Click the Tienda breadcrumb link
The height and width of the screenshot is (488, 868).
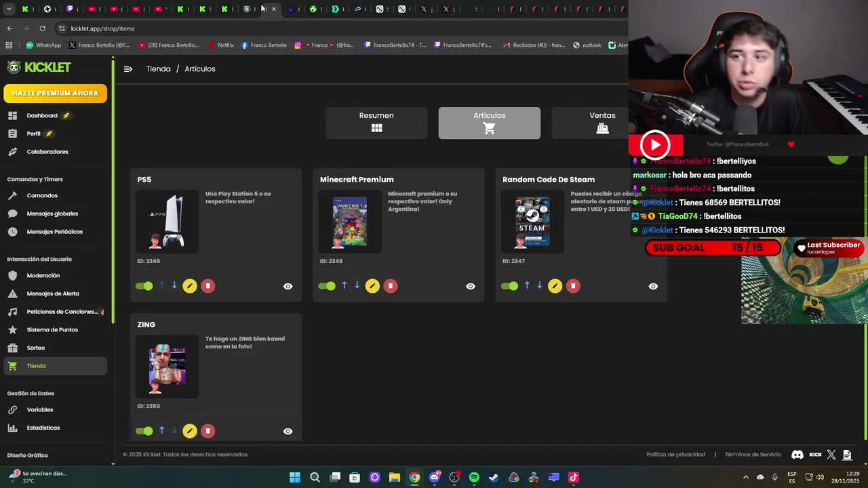[x=159, y=69]
